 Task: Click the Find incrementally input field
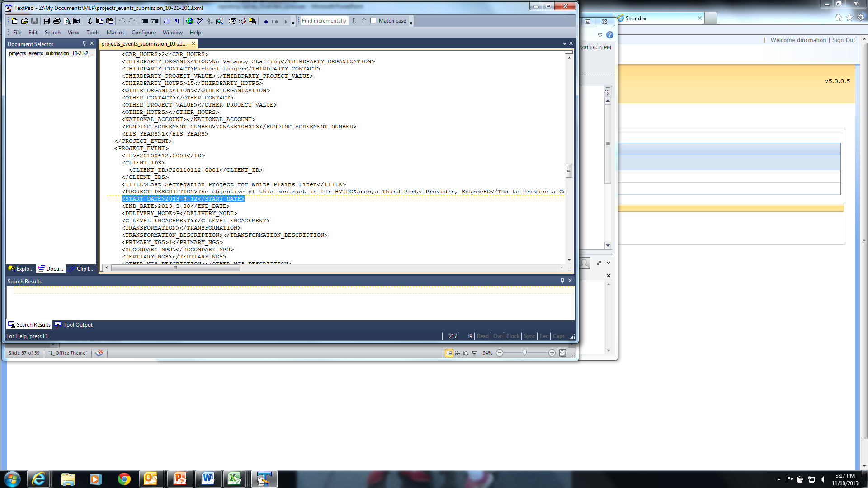(324, 21)
